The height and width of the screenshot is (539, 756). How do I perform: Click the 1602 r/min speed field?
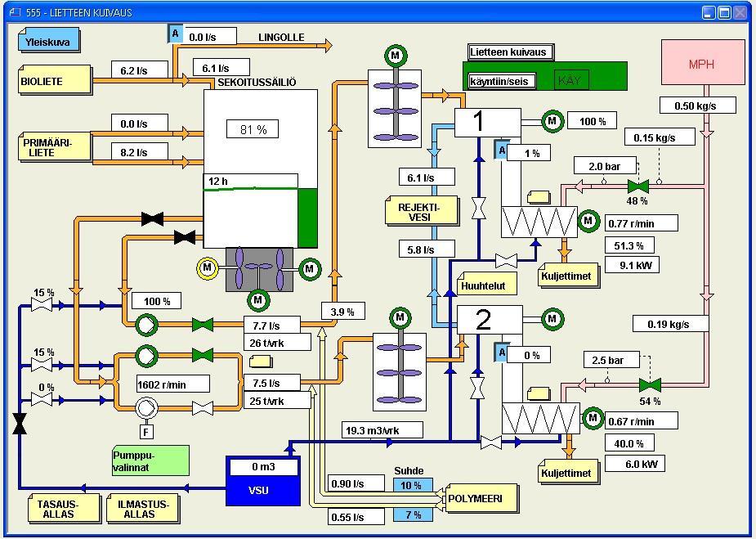[x=173, y=384]
